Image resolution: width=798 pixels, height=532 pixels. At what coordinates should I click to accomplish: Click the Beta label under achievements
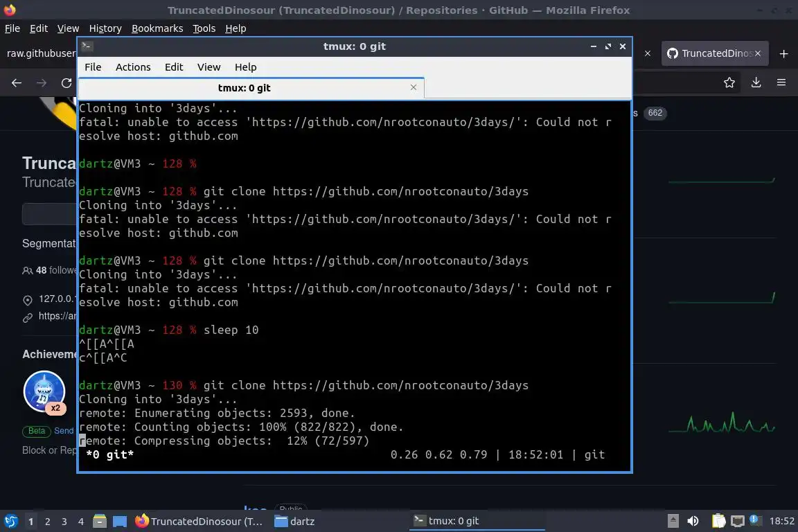(x=36, y=431)
